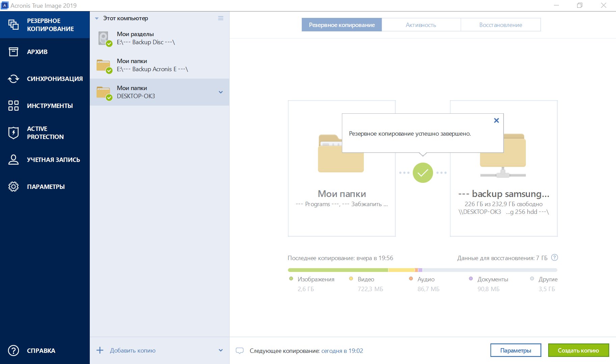This screenshot has width=616, height=364.
Task: Click the Аудио orange legend dot
Action: pyautogui.click(x=411, y=279)
